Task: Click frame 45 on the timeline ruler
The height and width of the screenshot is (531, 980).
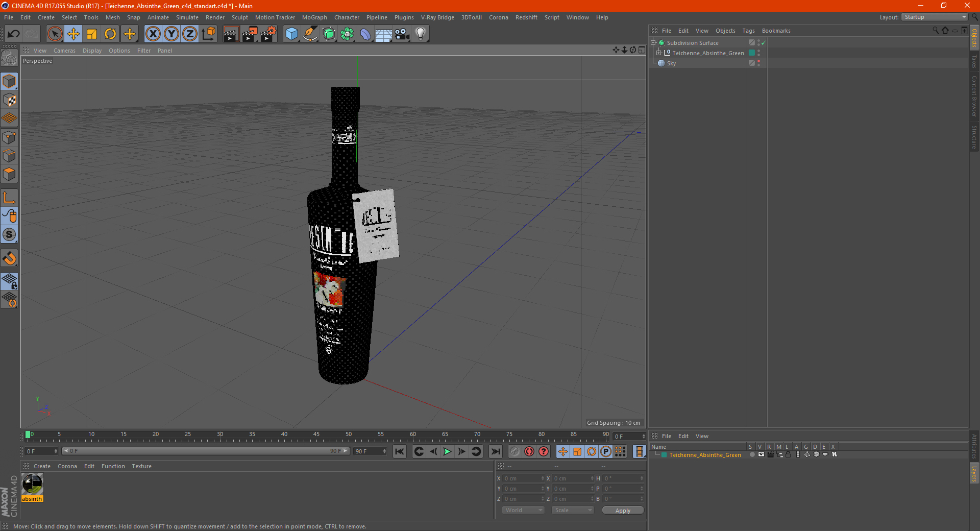Action: tap(316, 435)
